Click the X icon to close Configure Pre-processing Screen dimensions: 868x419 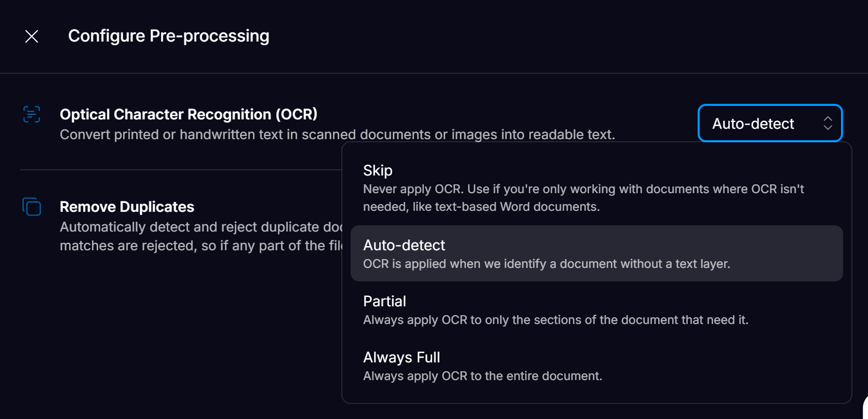tap(31, 36)
